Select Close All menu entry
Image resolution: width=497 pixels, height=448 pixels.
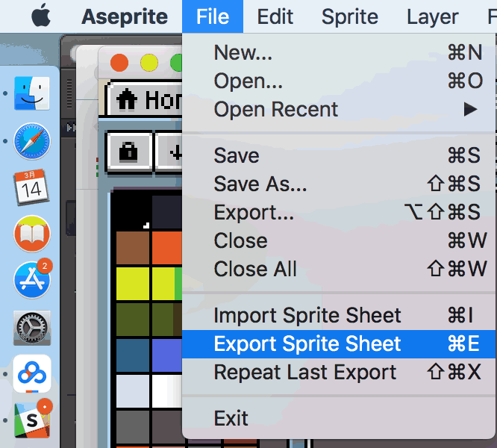click(x=339, y=269)
